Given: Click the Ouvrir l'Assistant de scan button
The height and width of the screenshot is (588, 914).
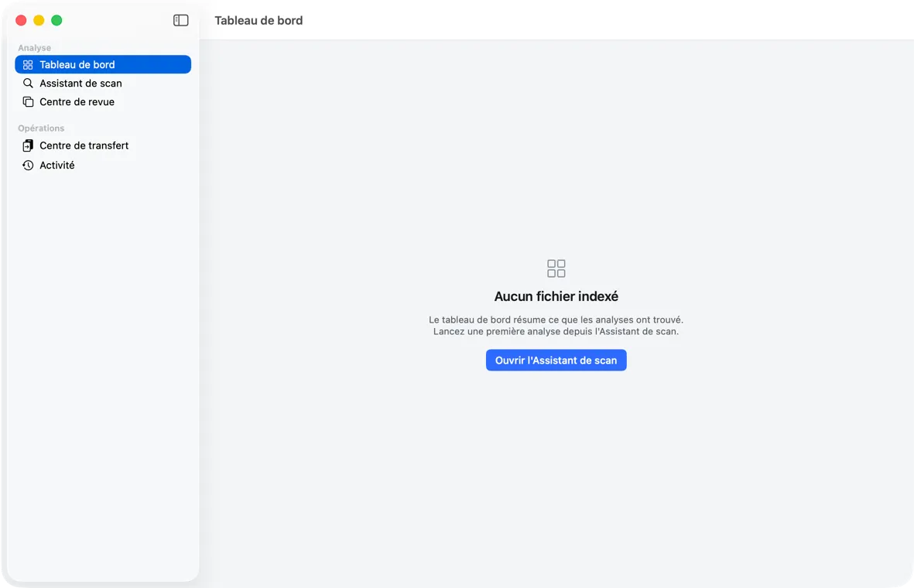Looking at the screenshot, I should pos(556,360).
